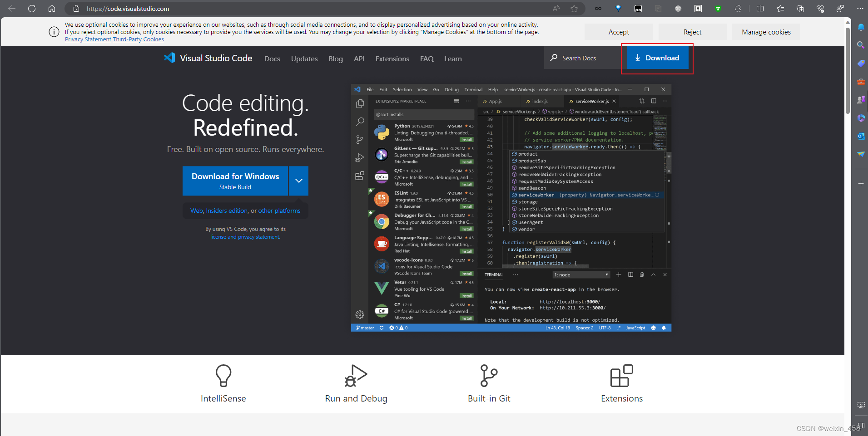The image size is (868, 436).
Task: Open the Tools toolbox in the Edge sidebar
Action: pos(861,82)
